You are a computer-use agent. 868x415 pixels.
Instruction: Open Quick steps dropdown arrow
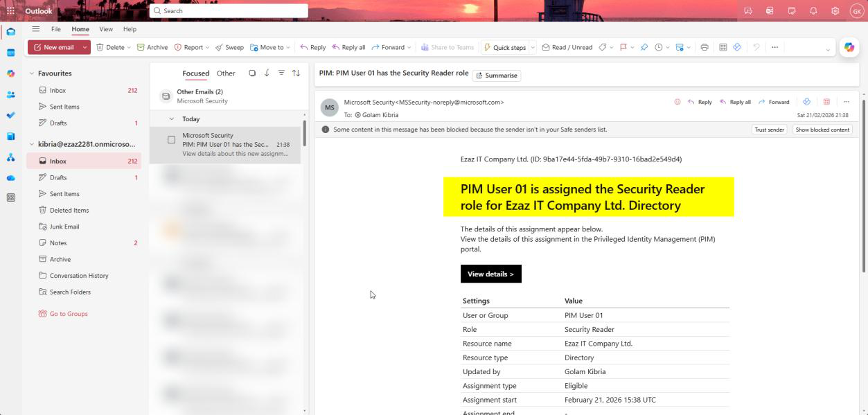(x=532, y=47)
